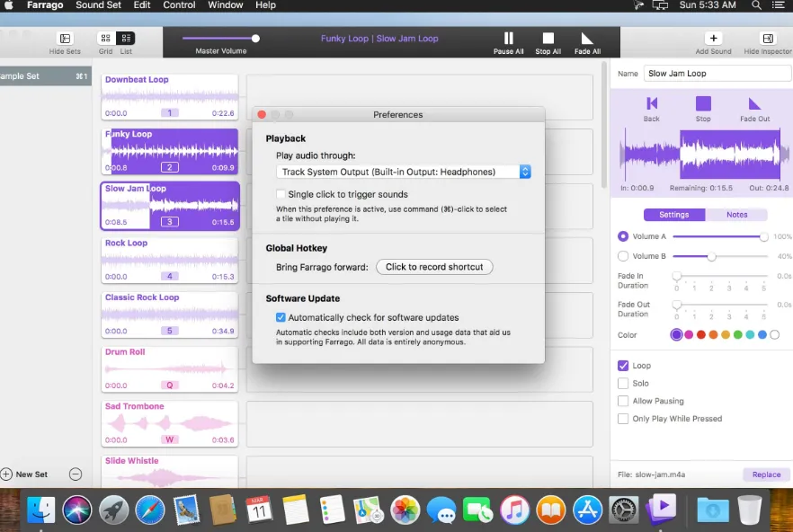This screenshot has width=793, height=532.
Task: Choose the green color swatch
Action: (x=737, y=335)
